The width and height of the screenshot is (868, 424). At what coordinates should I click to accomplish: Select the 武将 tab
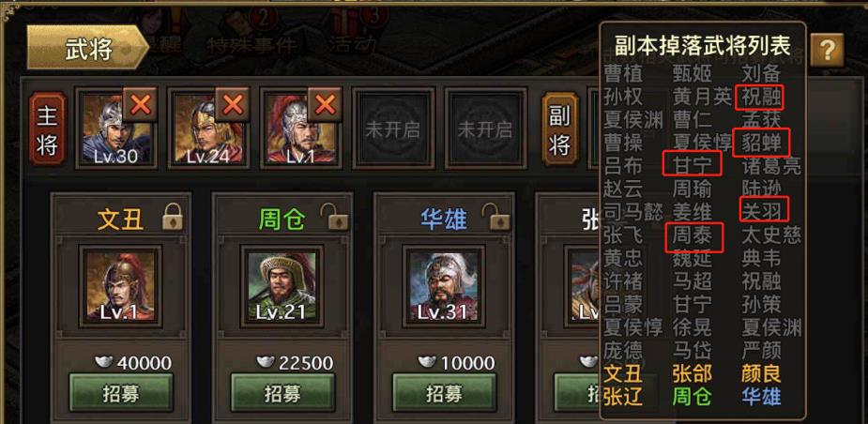88,48
